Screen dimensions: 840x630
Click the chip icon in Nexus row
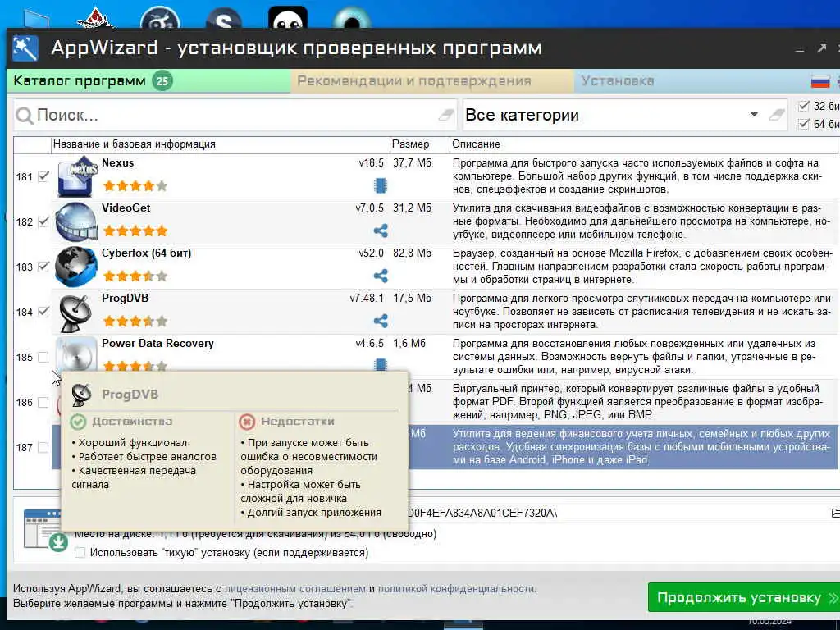pos(381,185)
